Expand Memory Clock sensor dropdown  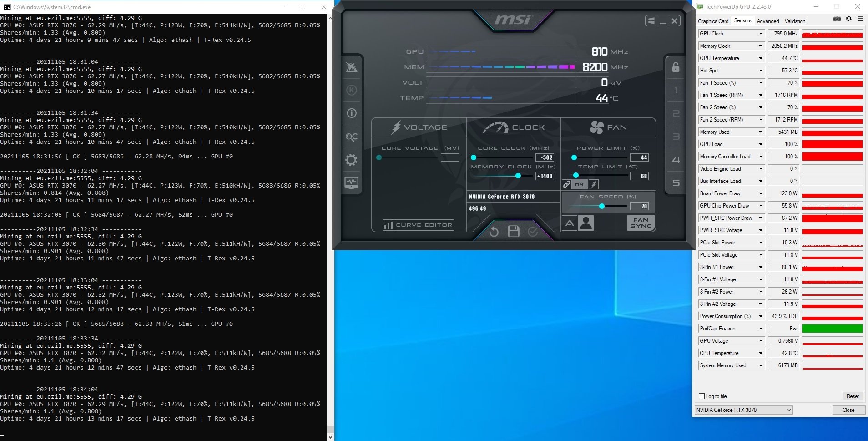(760, 46)
